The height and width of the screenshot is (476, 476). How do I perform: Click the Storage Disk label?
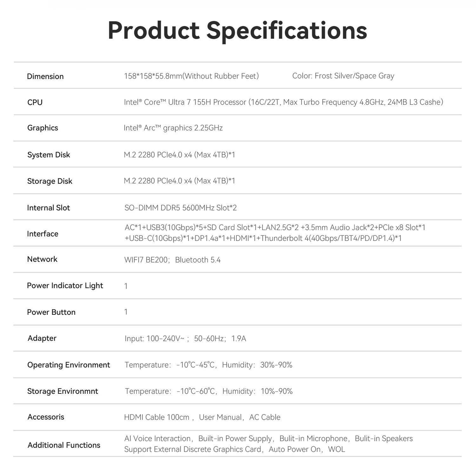click(50, 181)
